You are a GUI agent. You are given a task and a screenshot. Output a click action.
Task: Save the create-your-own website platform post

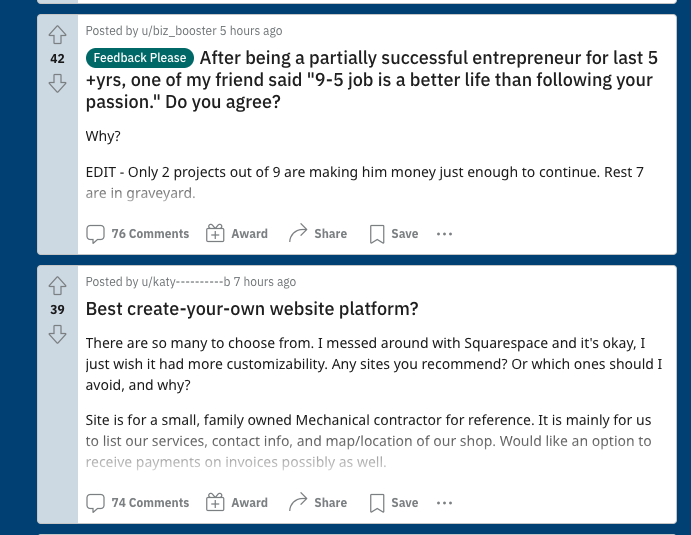[394, 503]
